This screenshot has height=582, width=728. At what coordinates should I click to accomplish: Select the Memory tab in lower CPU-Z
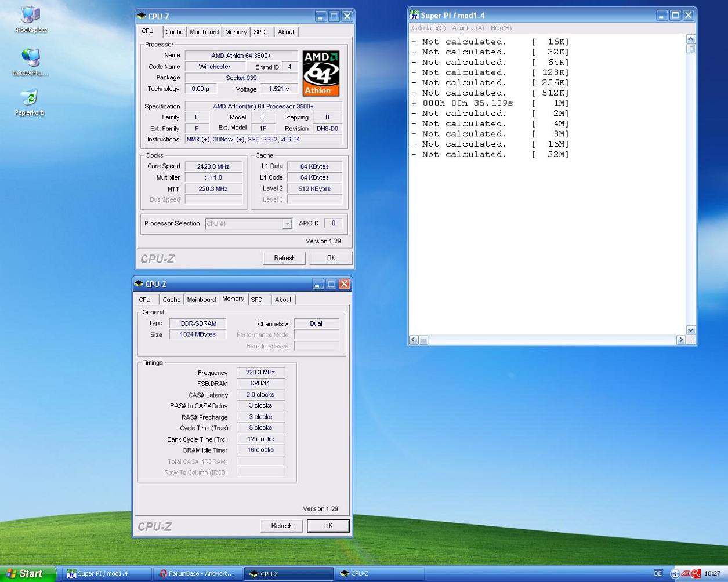click(233, 299)
